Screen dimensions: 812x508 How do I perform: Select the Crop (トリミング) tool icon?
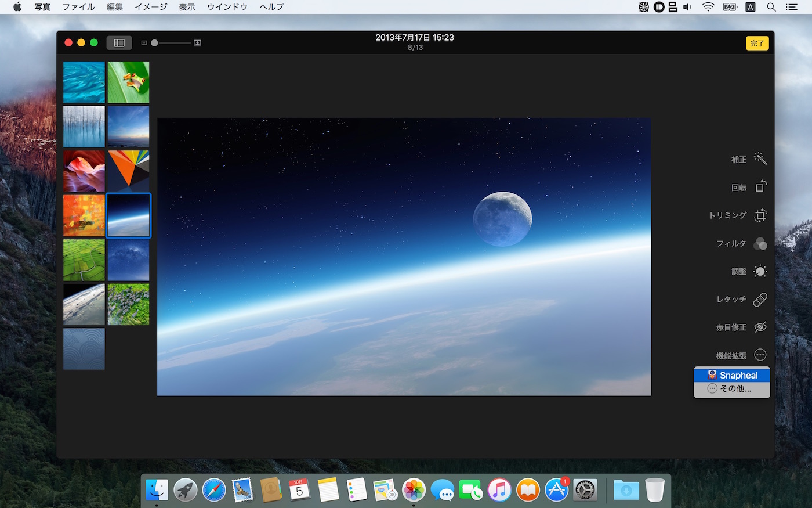pyautogui.click(x=760, y=215)
